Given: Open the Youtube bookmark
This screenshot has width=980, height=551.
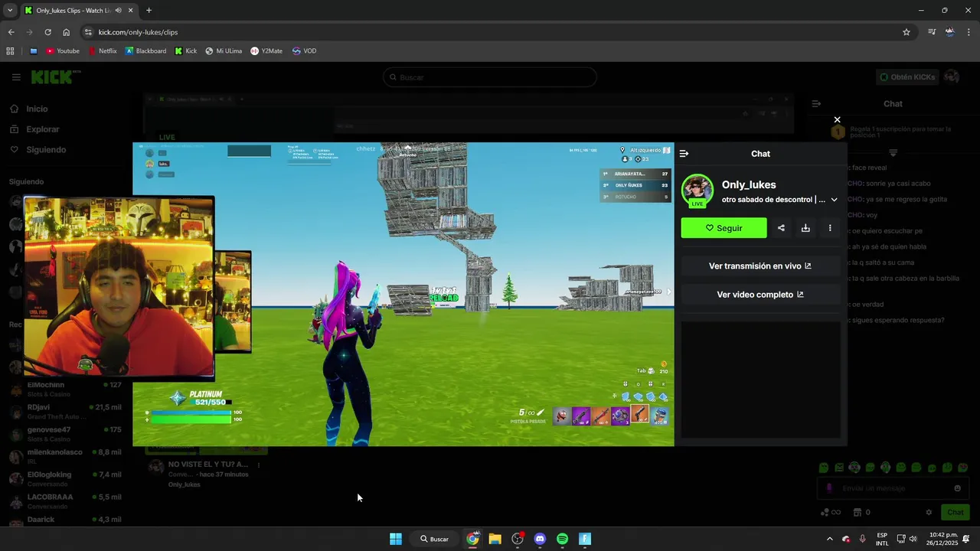Looking at the screenshot, I should coord(63,51).
